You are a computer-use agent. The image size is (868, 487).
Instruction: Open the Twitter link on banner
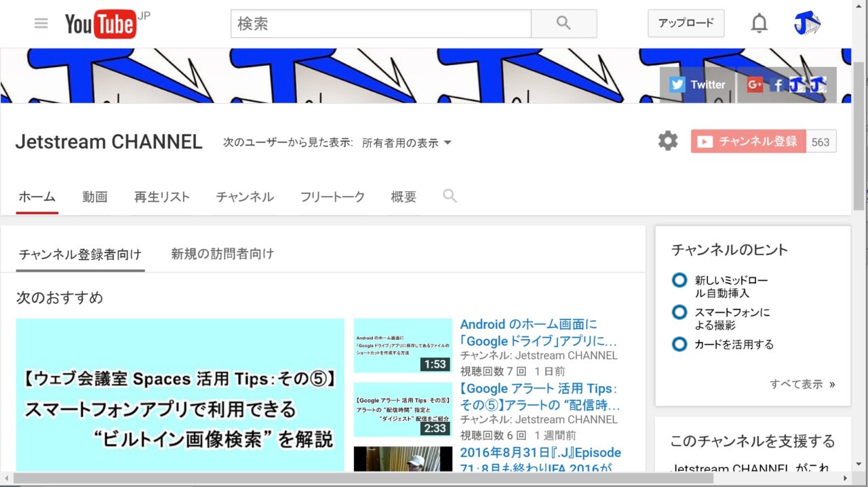point(697,85)
